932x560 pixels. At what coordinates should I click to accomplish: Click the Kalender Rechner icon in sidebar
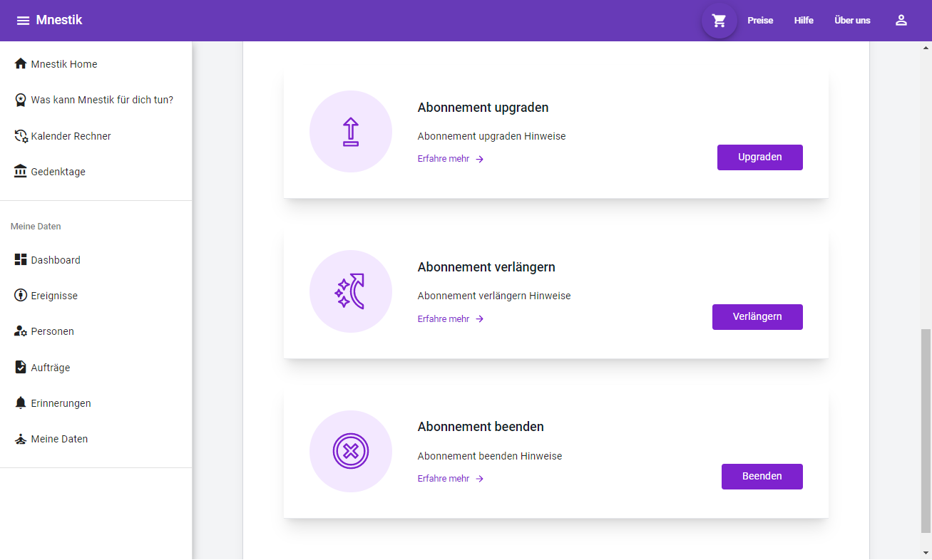pyautogui.click(x=21, y=136)
